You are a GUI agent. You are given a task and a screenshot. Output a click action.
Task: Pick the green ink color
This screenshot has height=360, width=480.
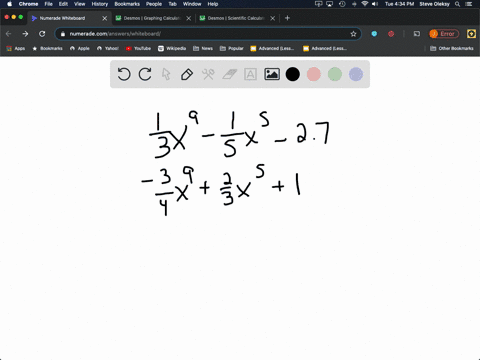335,74
